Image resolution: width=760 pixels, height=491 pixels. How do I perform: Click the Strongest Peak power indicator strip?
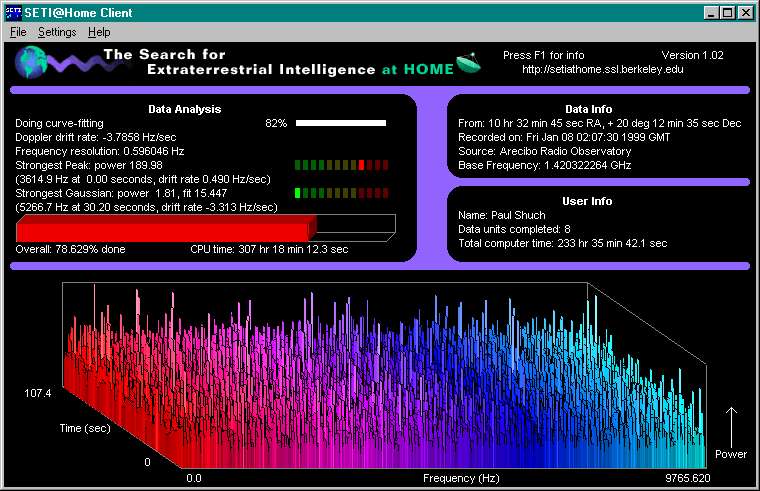coord(341,165)
